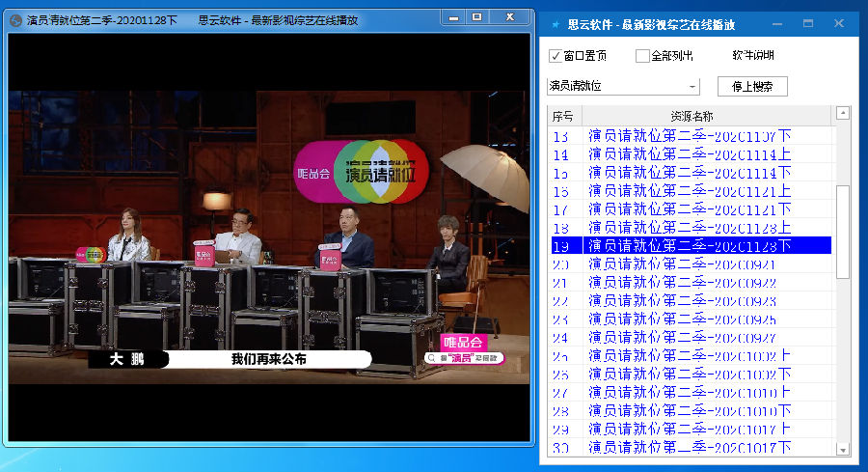Open the 软件说明 link
The width and height of the screenshot is (868, 472).
[x=753, y=55]
